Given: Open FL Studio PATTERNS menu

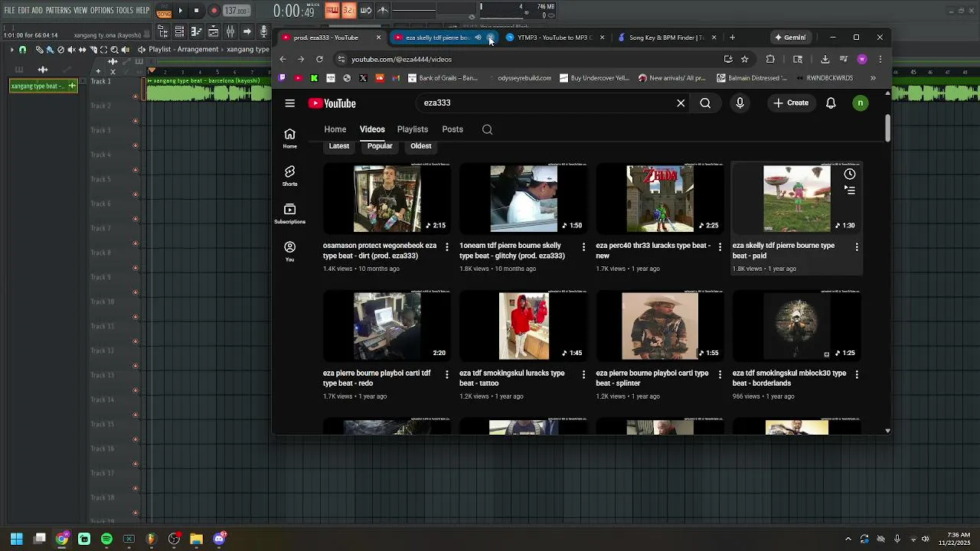Looking at the screenshot, I should coord(58,11).
